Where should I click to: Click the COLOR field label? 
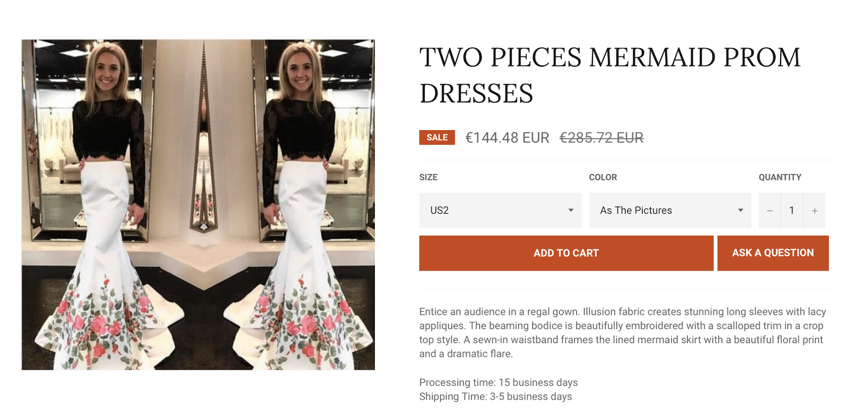[x=603, y=177]
